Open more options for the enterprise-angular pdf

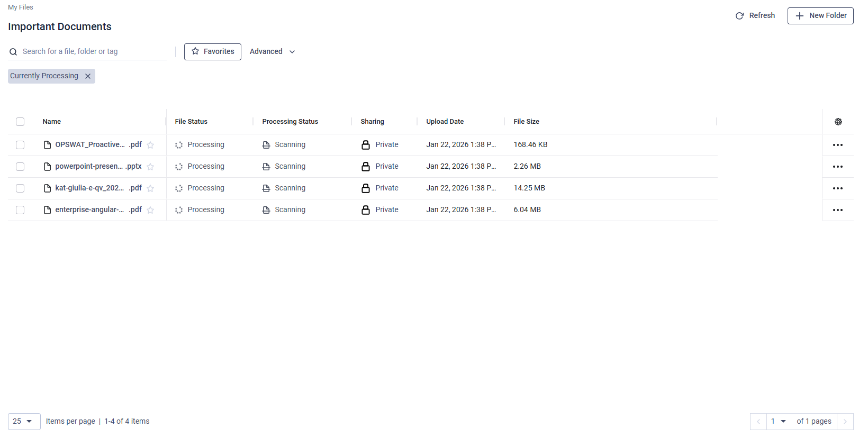(x=837, y=210)
